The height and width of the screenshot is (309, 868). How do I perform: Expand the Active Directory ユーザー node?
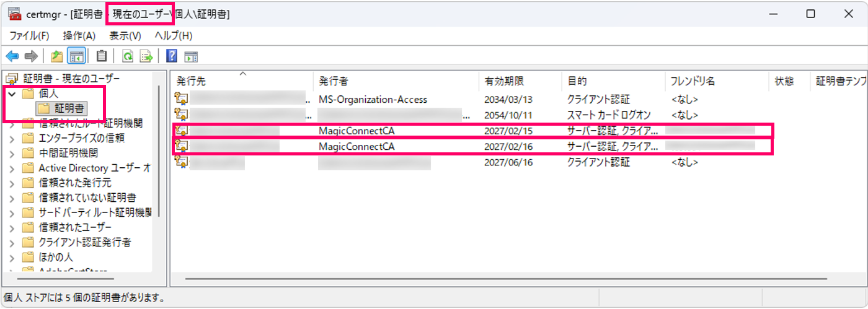12,168
